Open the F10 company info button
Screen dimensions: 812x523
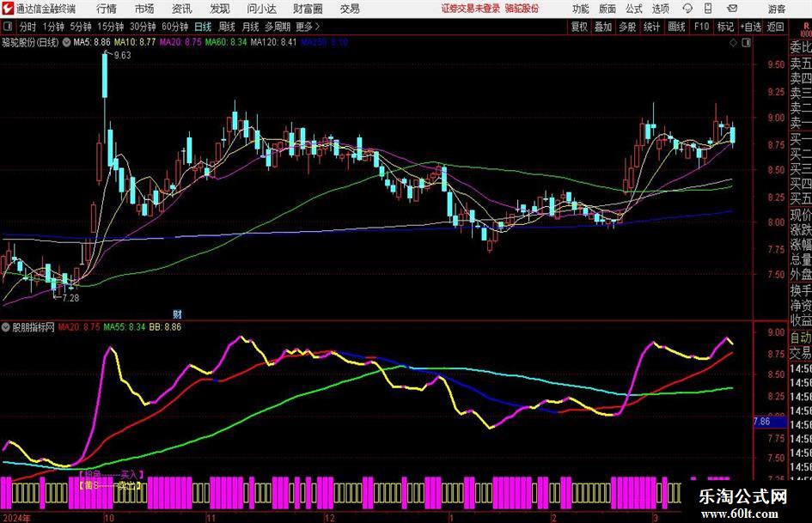pos(701,27)
